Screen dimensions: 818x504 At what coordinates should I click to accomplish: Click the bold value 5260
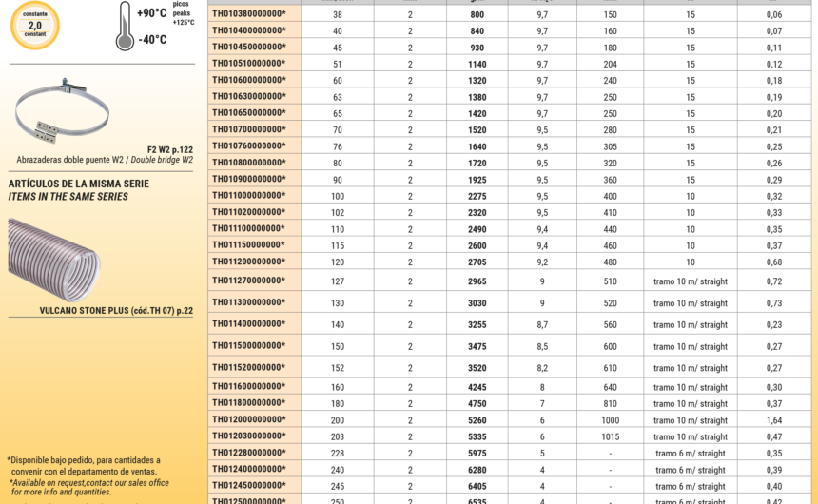pos(477,420)
